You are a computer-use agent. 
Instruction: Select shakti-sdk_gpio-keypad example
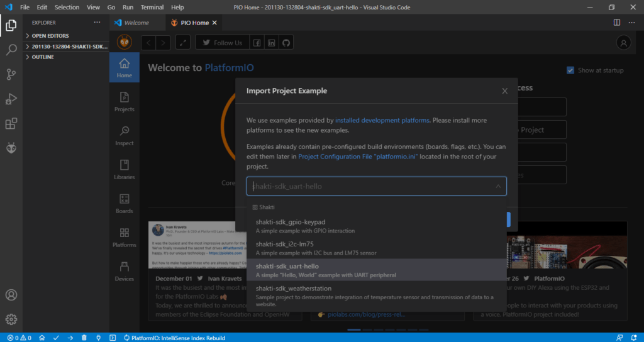[x=376, y=226]
